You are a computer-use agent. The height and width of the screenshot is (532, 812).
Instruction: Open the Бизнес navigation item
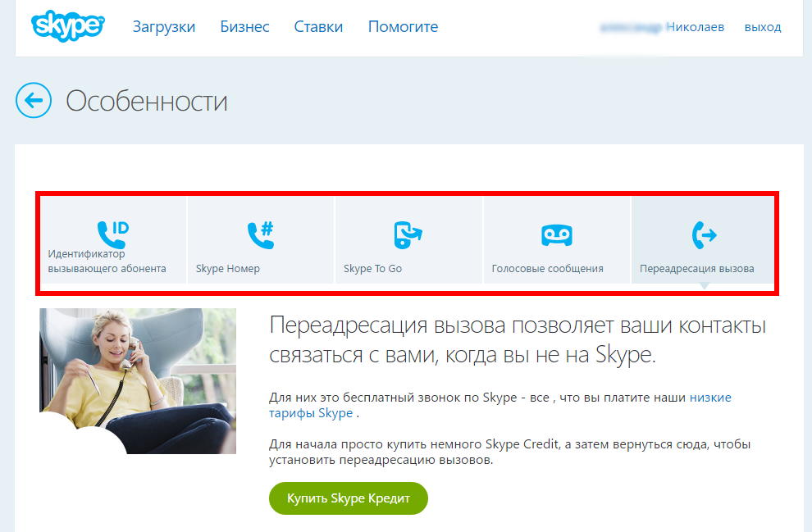[x=244, y=27]
